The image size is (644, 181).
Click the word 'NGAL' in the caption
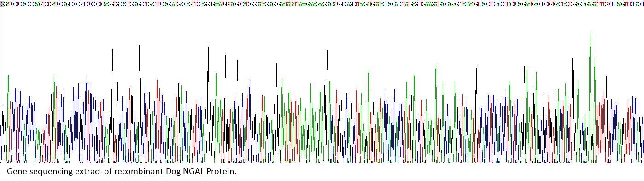click(x=193, y=171)
